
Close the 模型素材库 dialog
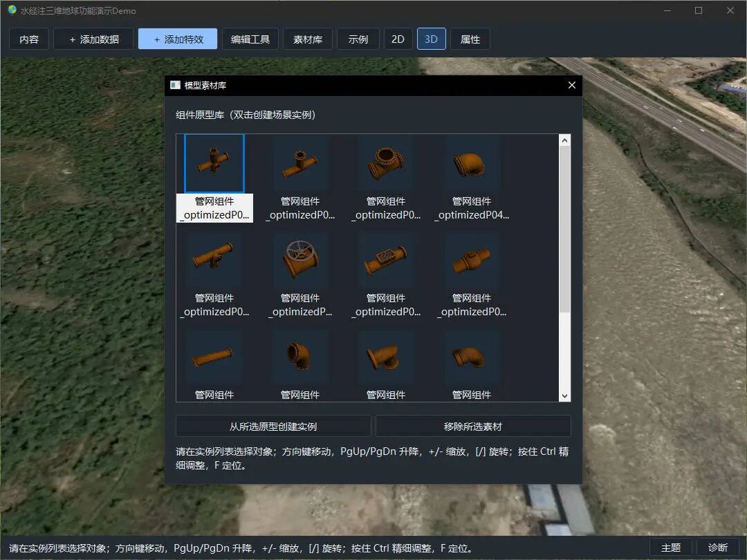click(572, 85)
